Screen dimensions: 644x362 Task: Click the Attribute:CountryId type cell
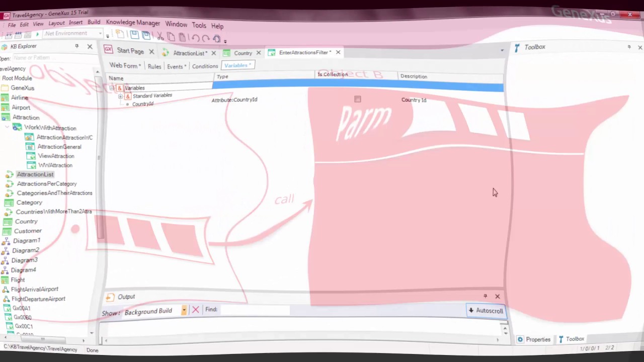click(234, 100)
